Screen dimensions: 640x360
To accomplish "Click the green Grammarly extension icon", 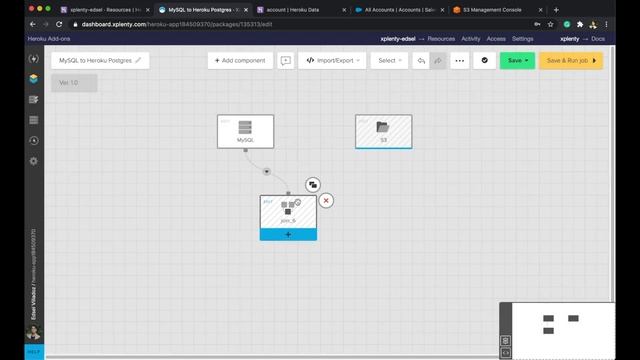I will [x=567, y=24].
